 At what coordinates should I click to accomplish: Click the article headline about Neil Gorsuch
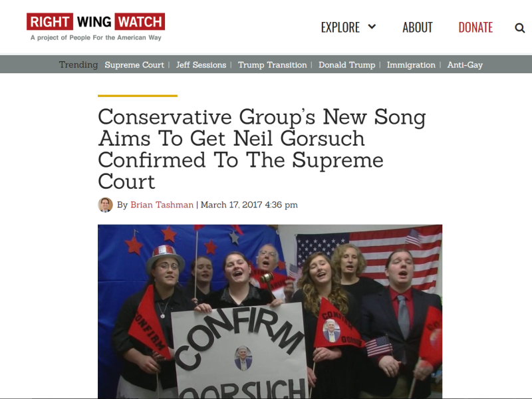[x=261, y=148]
